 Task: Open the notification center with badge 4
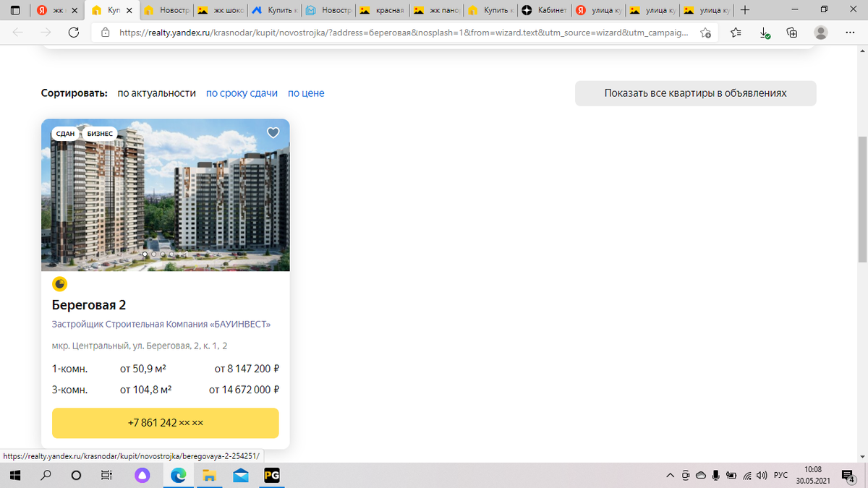(849, 476)
